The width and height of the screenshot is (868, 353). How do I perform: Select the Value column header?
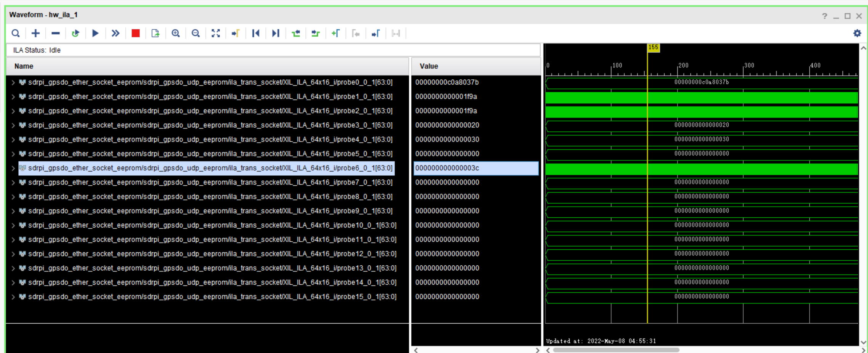pyautogui.click(x=428, y=66)
